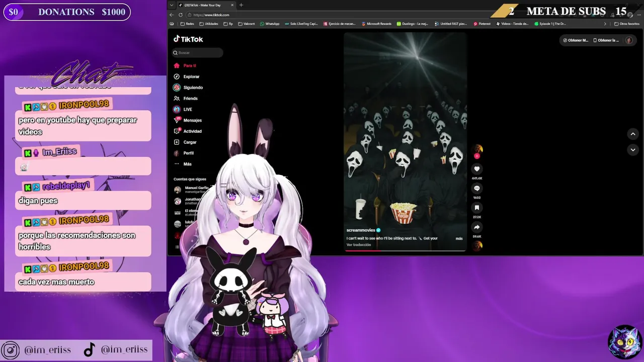Click Ver traducción under the caption
Viewport: 644px width, 362px height.
(359, 245)
